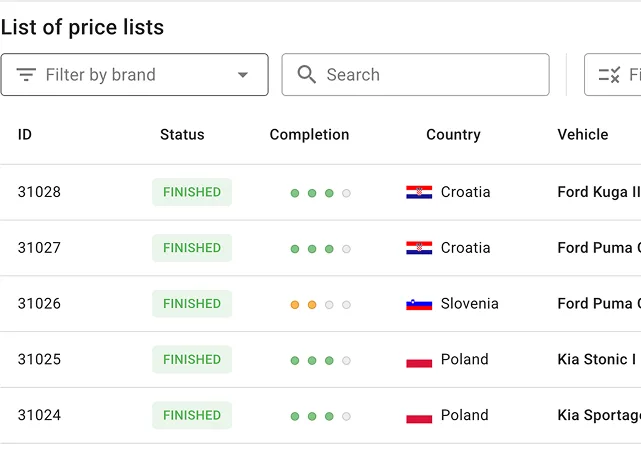Click the FINISHED badge for 31028
The width and height of the screenshot is (641, 455).
click(x=192, y=192)
